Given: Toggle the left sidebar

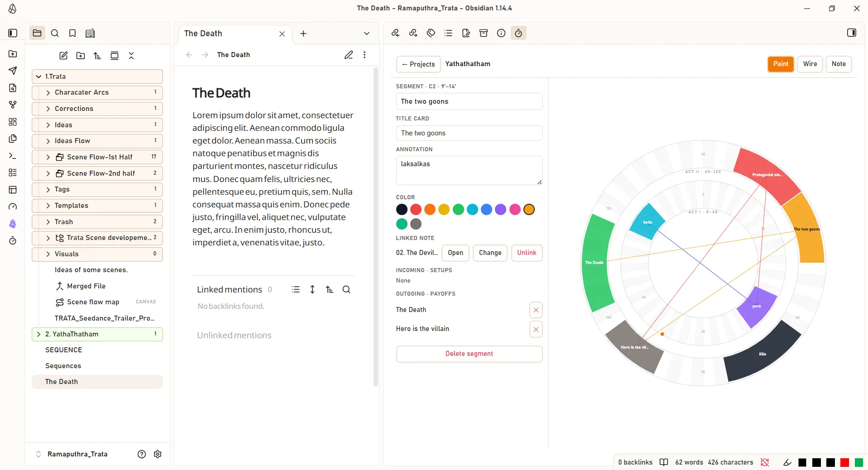Looking at the screenshot, I should [x=13, y=33].
